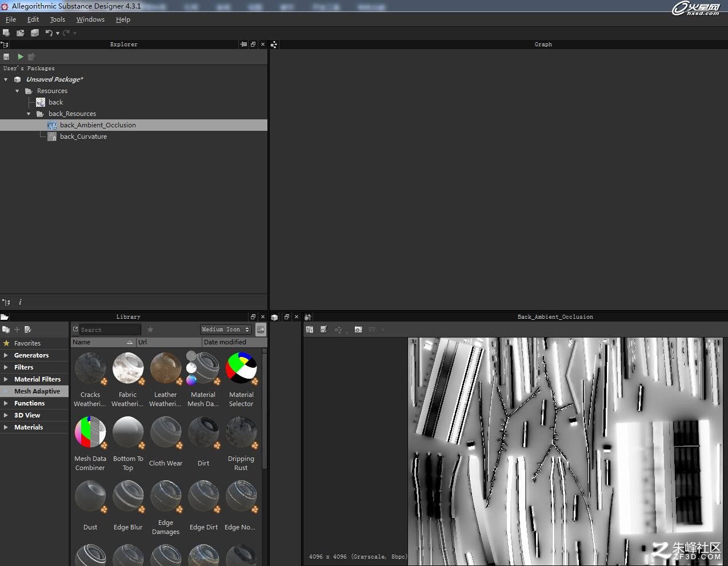Float the Explorer panel
This screenshot has height=566, width=728.
point(253,44)
